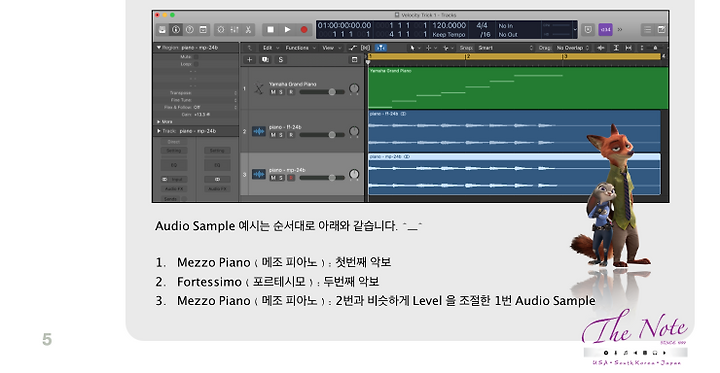Toggle the blue Catch Playhead button

click(x=381, y=48)
